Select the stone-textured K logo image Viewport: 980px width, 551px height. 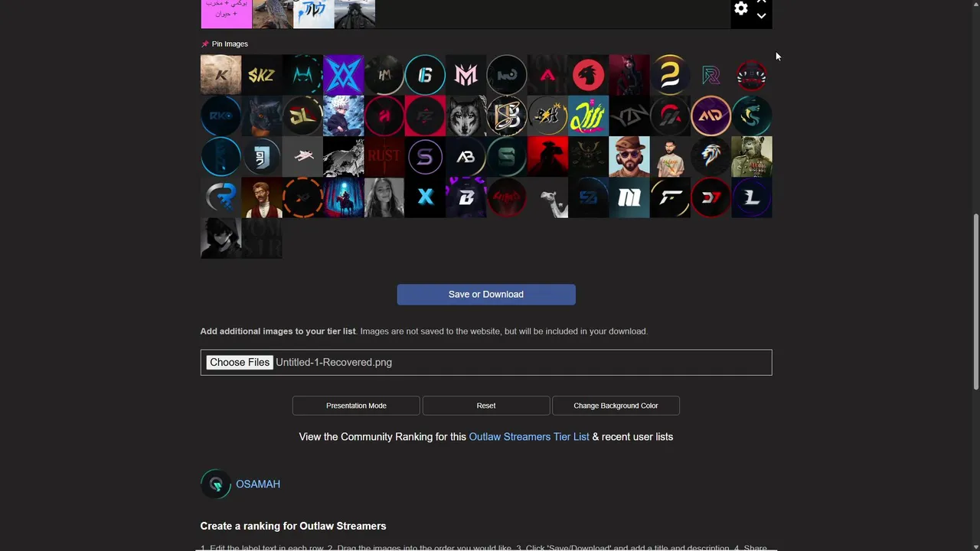(x=220, y=75)
